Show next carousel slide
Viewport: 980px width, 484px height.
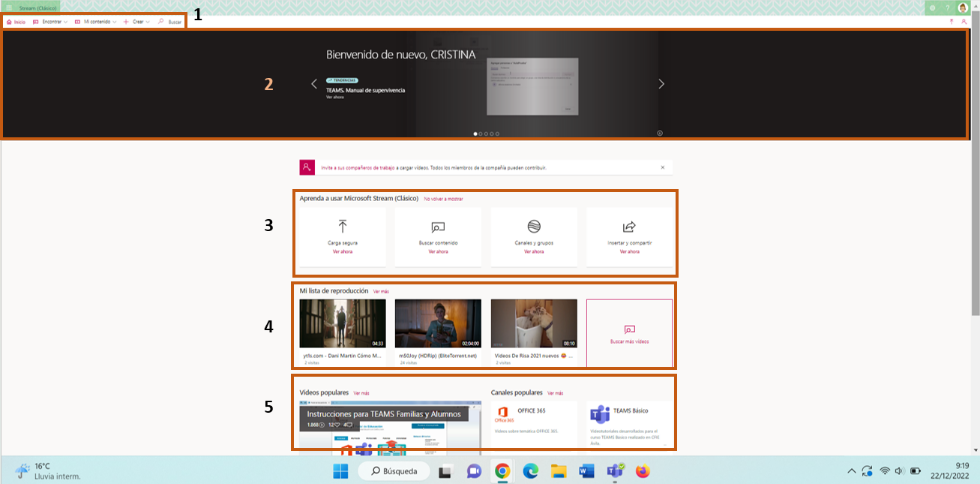click(x=661, y=84)
